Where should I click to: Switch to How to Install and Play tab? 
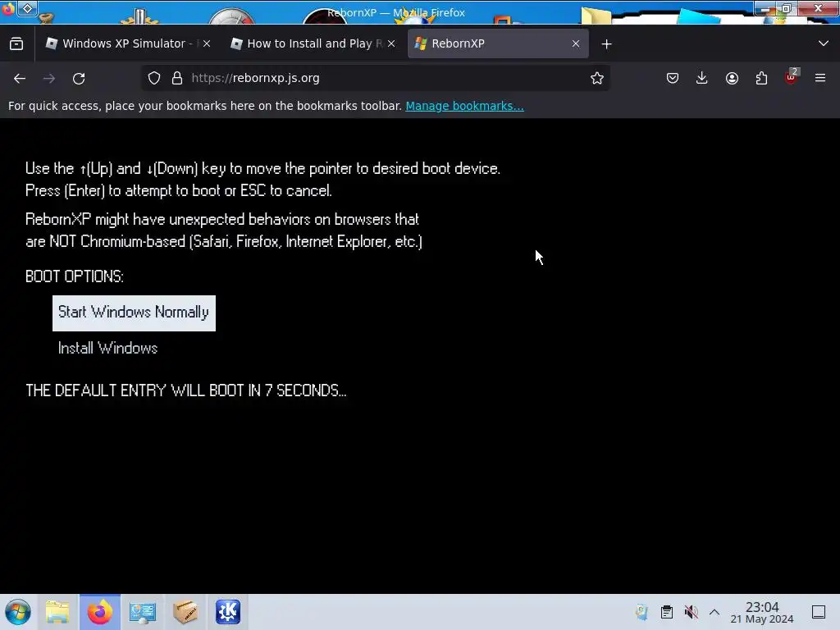point(314,43)
